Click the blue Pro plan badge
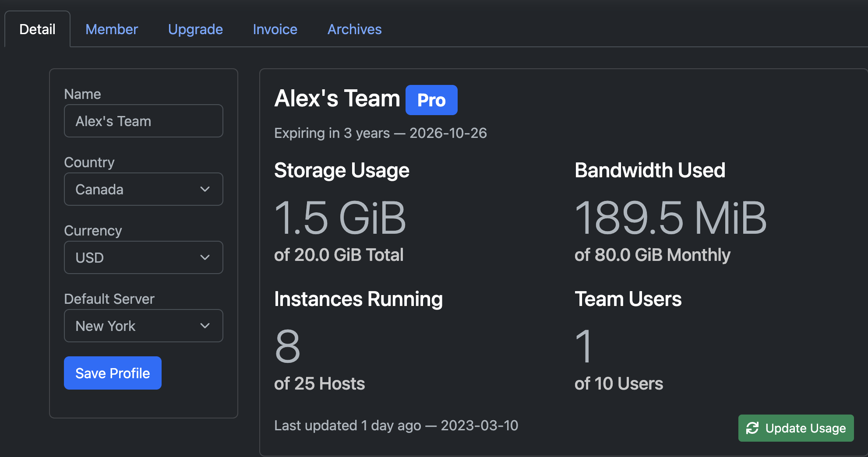 [x=431, y=100]
